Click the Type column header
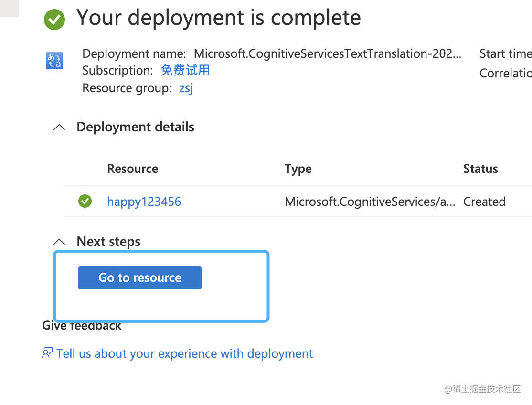The width and height of the screenshot is (532, 405). coord(298,169)
